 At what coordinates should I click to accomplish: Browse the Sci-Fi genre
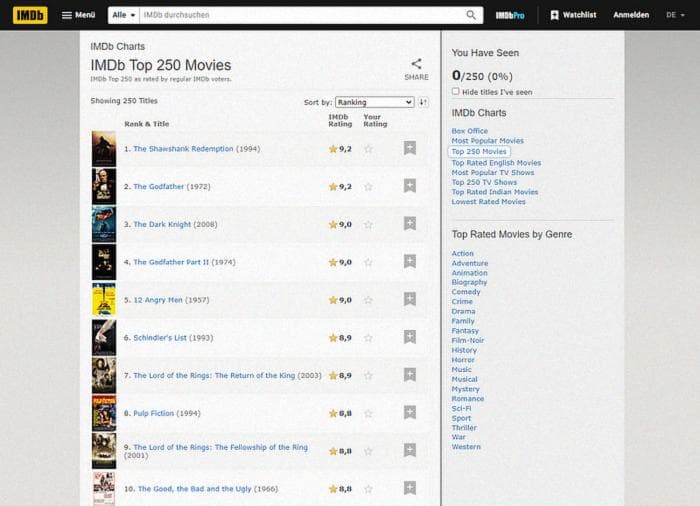point(461,408)
